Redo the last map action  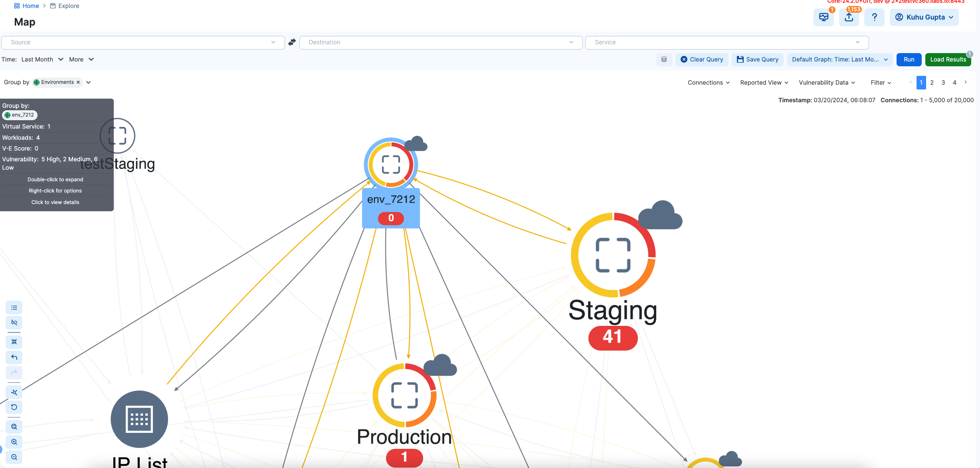pos(14,372)
